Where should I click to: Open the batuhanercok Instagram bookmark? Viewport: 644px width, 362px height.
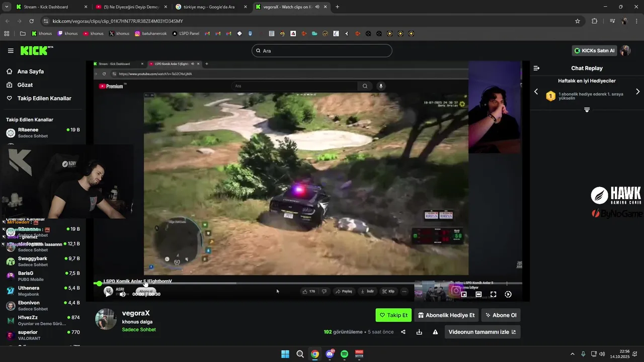pyautogui.click(x=151, y=34)
